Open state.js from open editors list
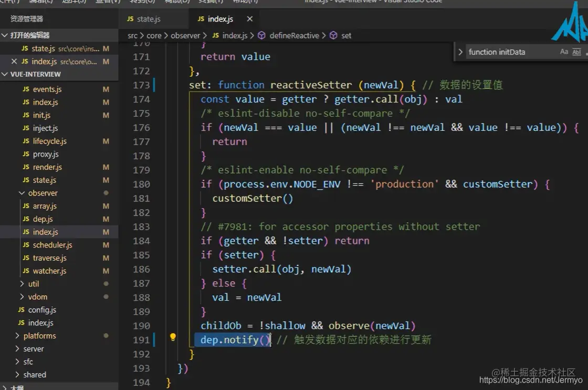This screenshot has width=588, height=390. click(59, 48)
